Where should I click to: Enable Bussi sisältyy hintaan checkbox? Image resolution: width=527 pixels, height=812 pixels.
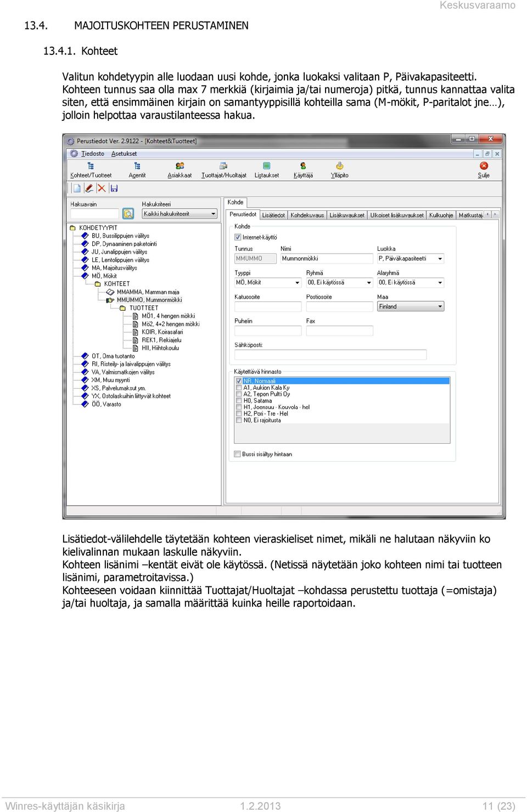(238, 454)
